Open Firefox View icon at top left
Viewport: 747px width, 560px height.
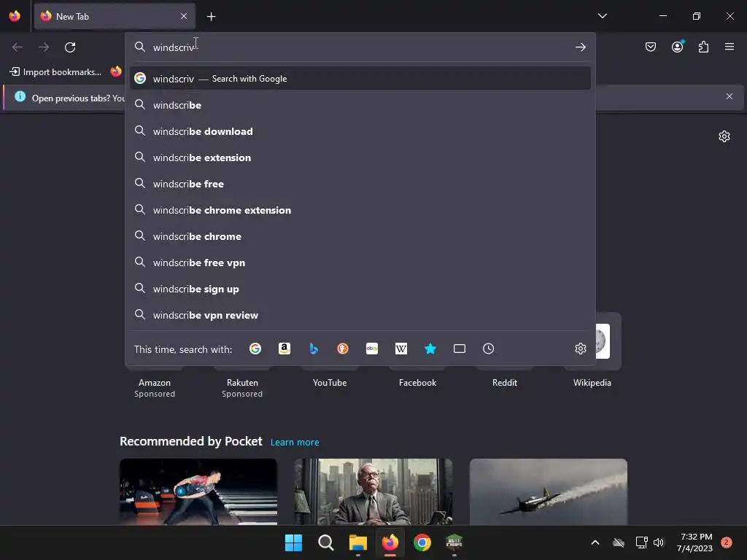[15, 16]
